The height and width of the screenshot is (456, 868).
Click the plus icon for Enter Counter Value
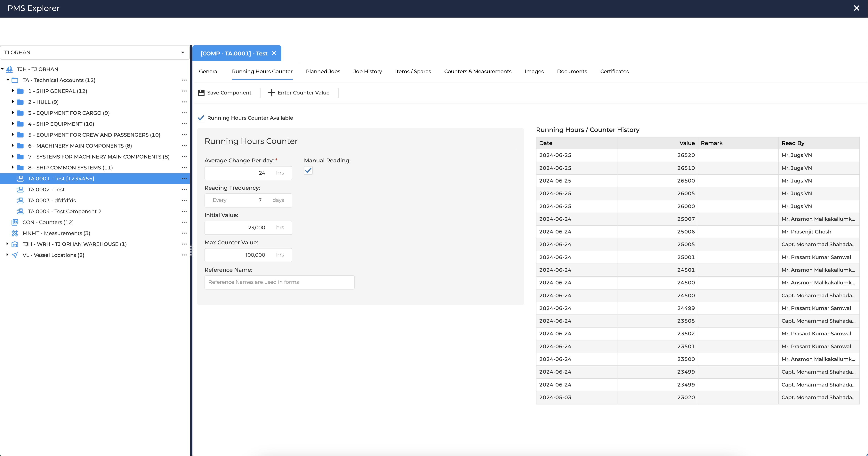click(x=271, y=93)
